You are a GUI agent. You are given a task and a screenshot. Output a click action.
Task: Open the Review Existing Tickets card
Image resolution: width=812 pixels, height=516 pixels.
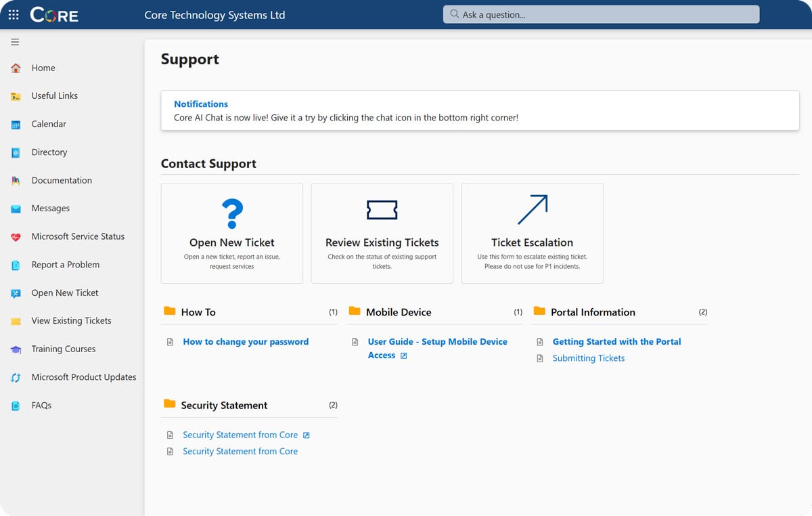point(382,233)
